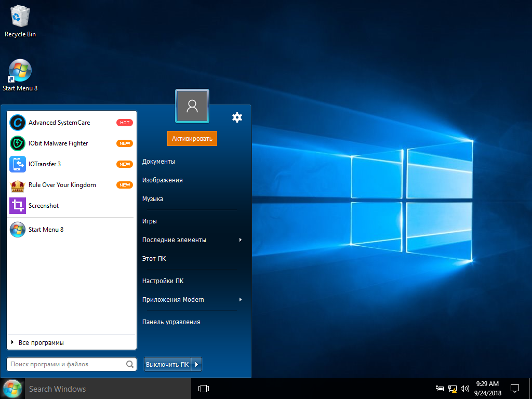Open Task View on the taskbar
This screenshot has height=399, width=532.
pos(204,389)
